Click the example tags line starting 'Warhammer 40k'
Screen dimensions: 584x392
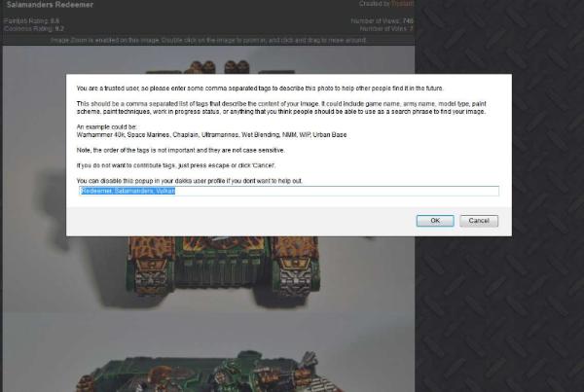tap(211, 135)
